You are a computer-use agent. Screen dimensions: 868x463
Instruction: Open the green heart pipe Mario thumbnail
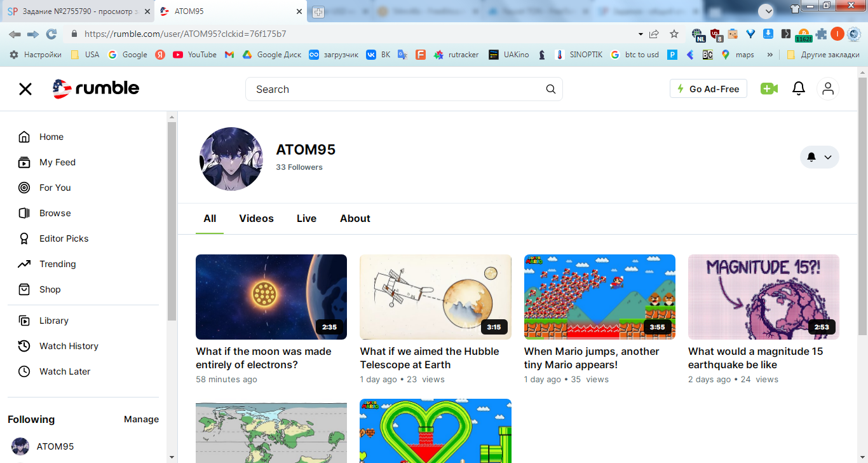point(435,431)
